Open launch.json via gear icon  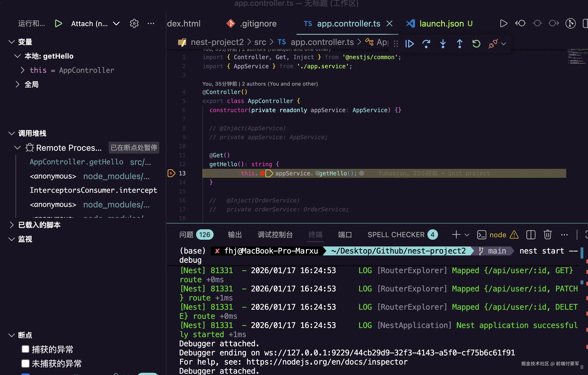(x=134, y=24)
